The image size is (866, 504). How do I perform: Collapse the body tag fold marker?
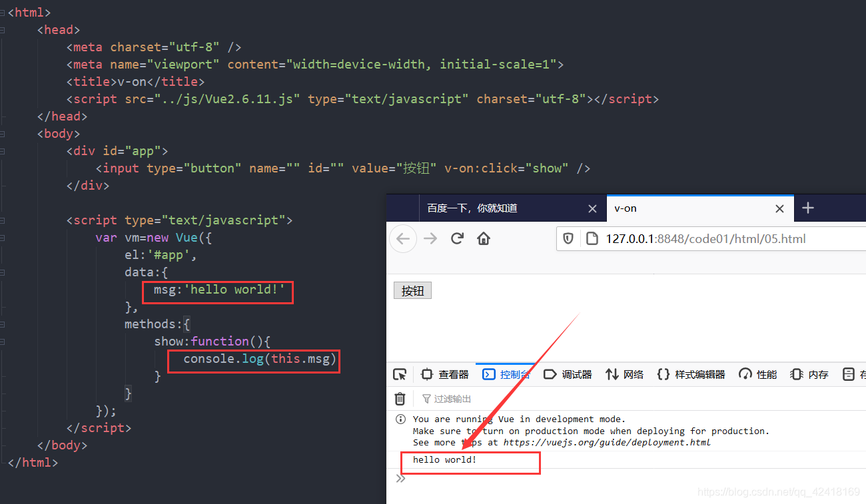pos(3,134)
